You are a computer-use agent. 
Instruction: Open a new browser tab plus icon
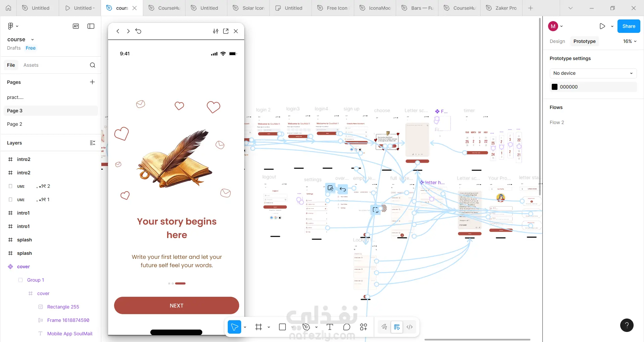pos(531,8)
